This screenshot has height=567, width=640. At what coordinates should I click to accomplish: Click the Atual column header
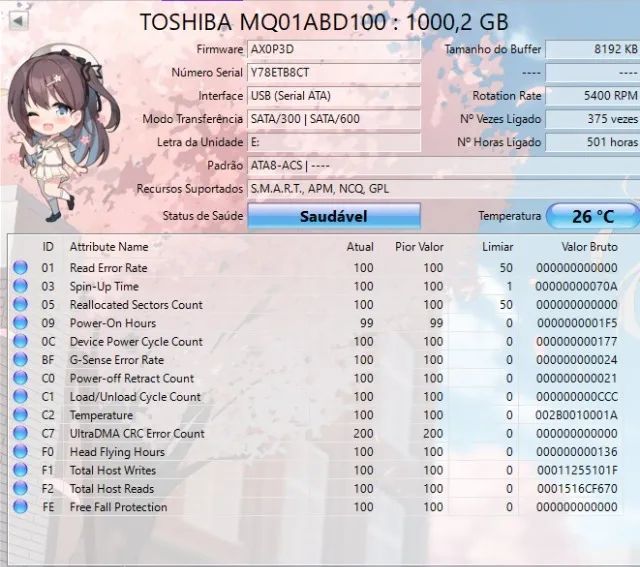(360, 247)
